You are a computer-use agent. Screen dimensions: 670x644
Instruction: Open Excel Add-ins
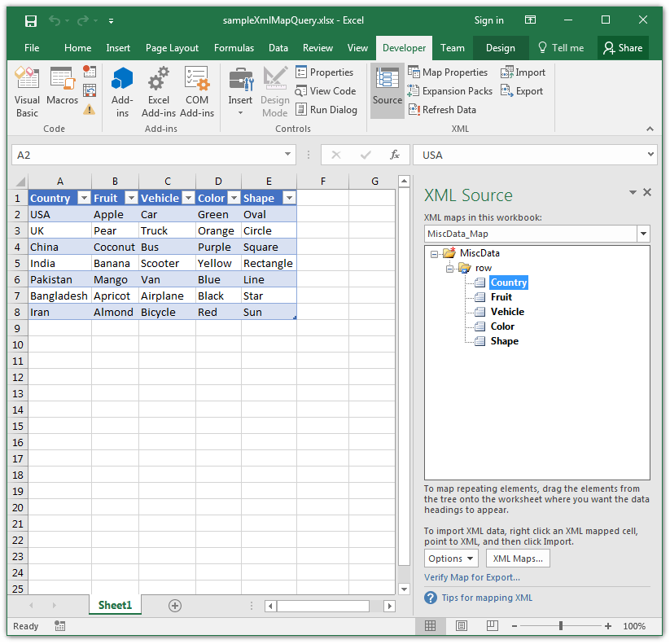click(158, 88)
